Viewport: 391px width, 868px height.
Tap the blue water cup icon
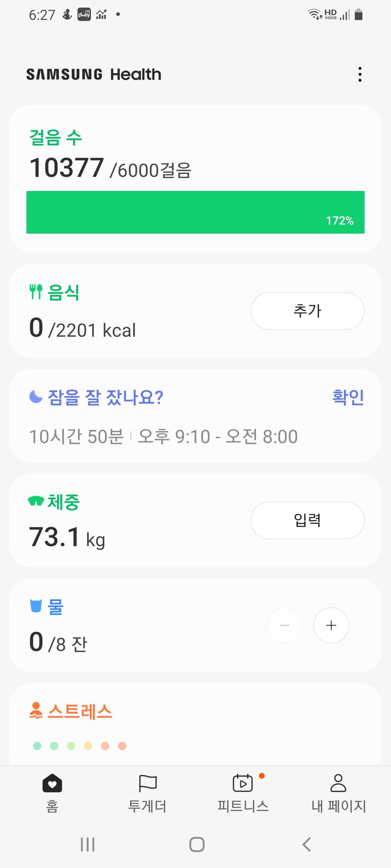[36, 606]
